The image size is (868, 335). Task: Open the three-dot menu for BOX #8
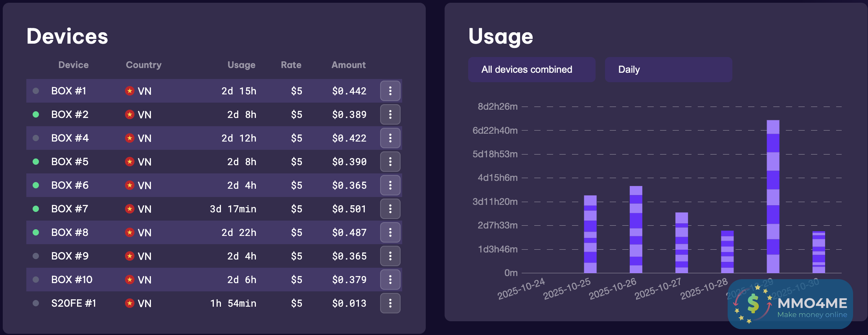pyautogui.click(x=390, y=232)
